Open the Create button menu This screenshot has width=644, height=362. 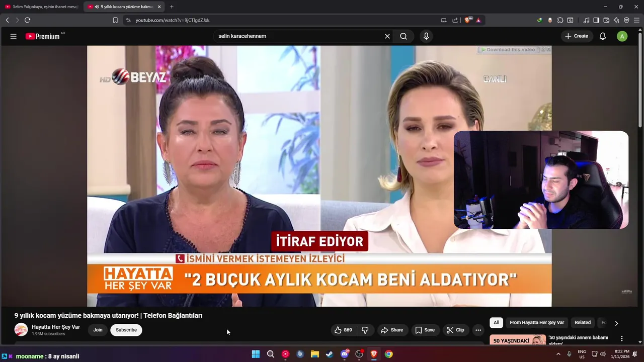click(577, 36)
